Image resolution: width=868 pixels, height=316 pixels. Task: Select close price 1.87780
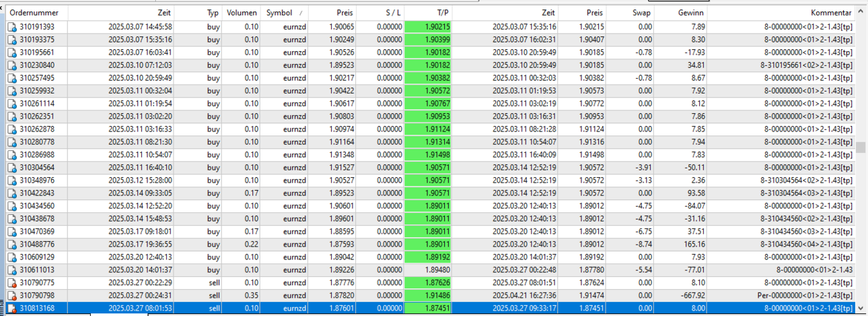pos(590,270)
